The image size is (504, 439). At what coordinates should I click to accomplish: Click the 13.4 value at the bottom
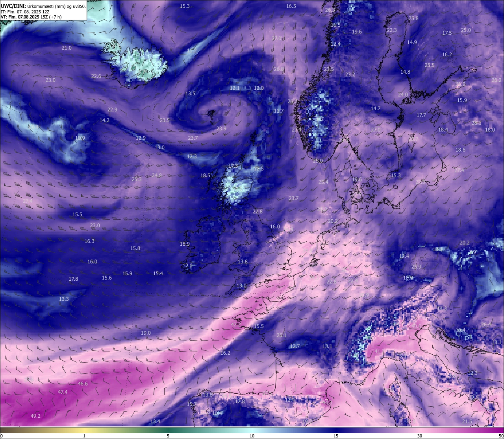155,421
